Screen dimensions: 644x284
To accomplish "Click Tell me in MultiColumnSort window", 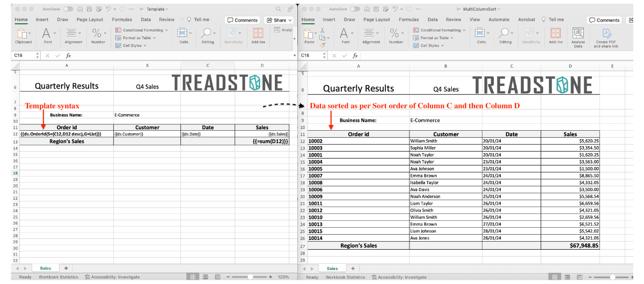I will pyautogui.click(x=552, y=20).
